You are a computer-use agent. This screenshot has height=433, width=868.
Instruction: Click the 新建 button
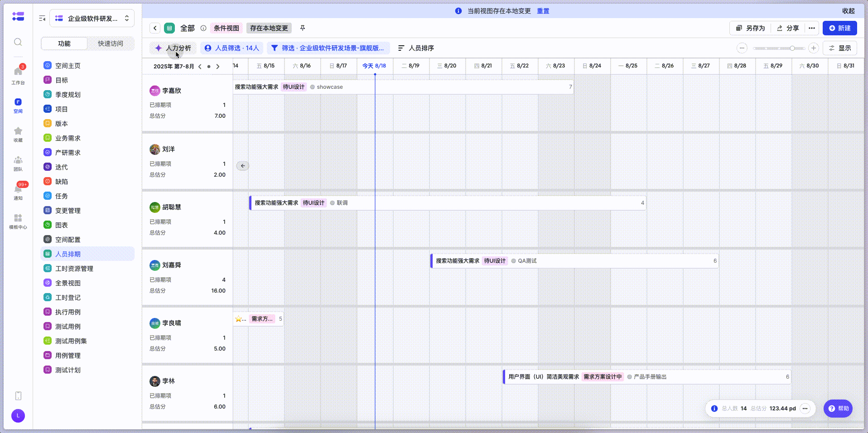[x=839, y=28]
